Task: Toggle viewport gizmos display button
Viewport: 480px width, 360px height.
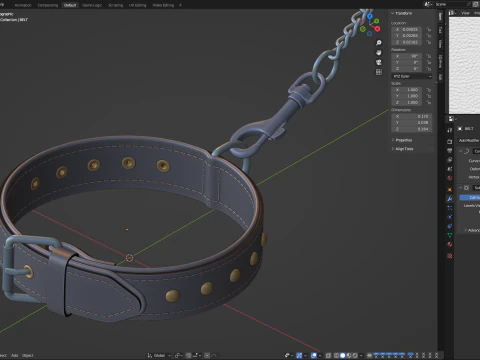Action: (299, 355)
